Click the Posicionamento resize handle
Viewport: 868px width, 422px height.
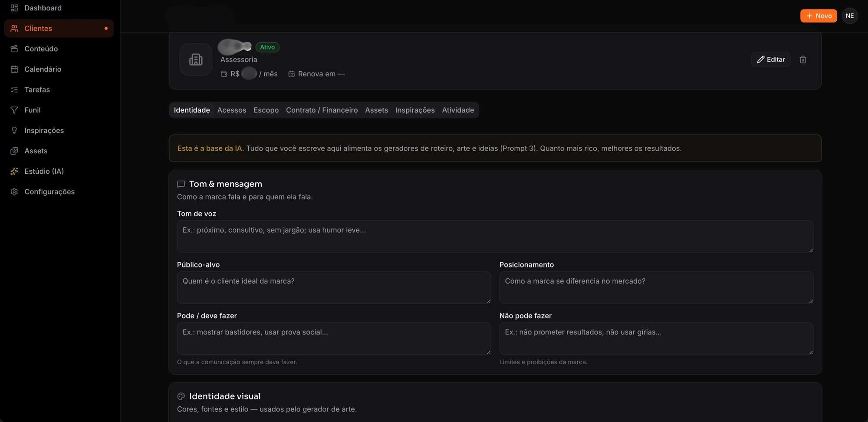(811, 301)
